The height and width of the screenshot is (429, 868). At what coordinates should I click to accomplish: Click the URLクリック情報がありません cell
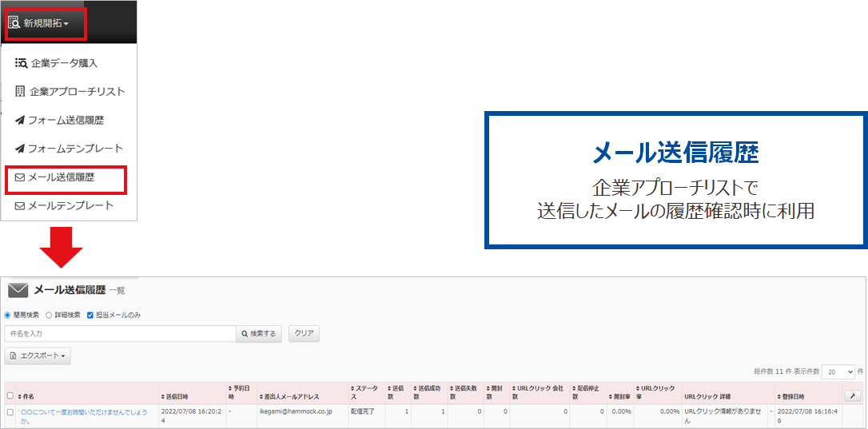[724, 416]
